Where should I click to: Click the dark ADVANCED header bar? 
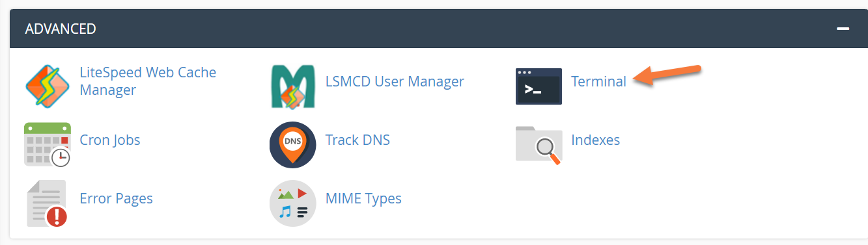(434, 29)
